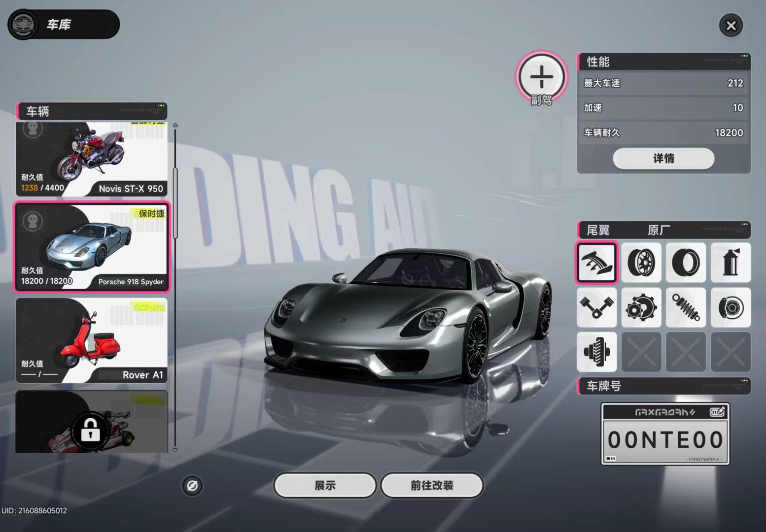Click the Porsche 918 car model in showroom

(408, 315)
